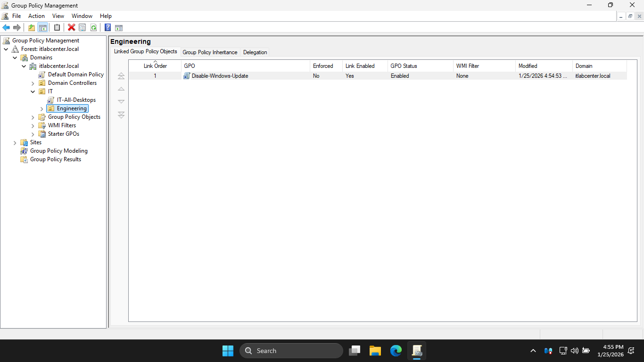
Task: Open File Explorer from the taskbar
Action: (375, 351)
